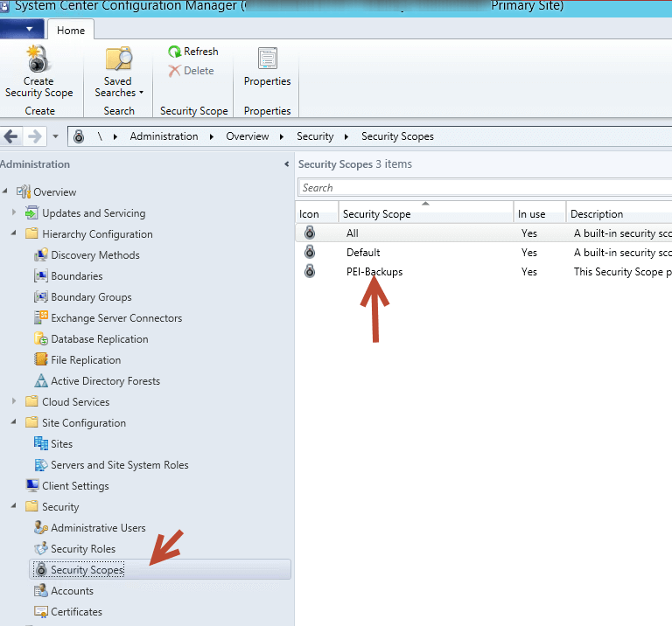Collapse the Site Configuration node
This screenshot has height=626, width=672.
coord(14,421)
